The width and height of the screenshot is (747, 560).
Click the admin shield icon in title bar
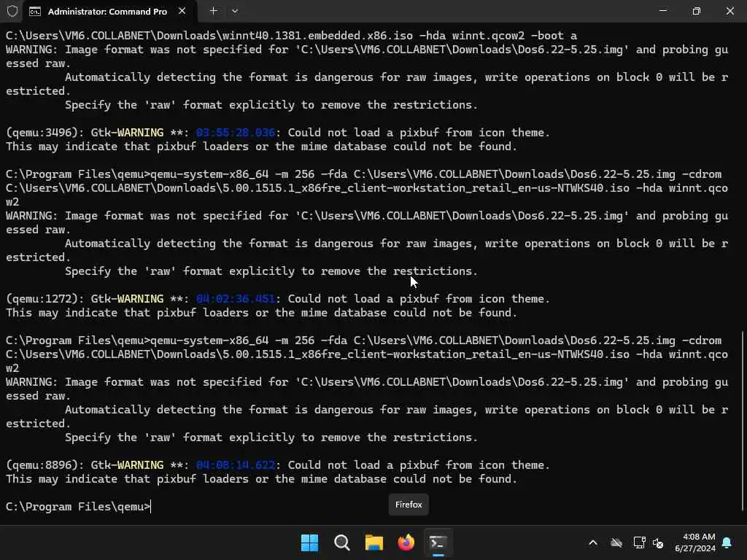pos(12,10)
